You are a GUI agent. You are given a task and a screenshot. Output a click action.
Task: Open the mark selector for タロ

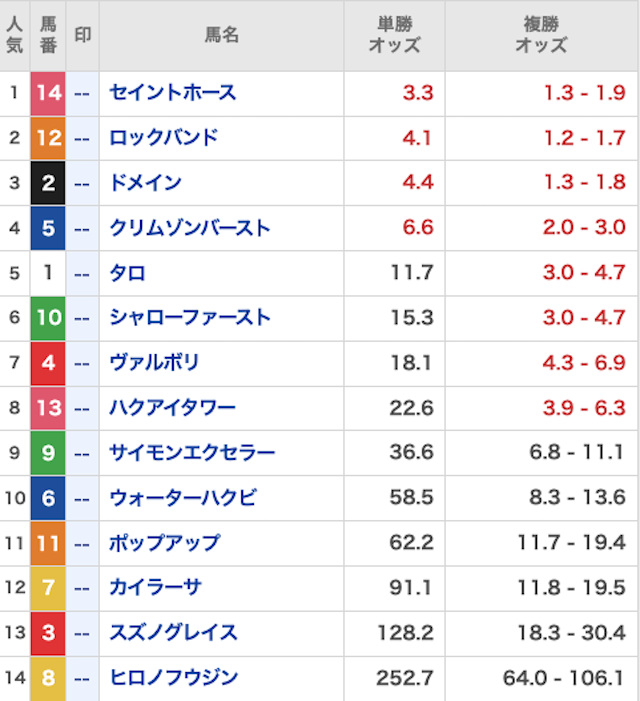pyautogui.click(x=83, y=273)
